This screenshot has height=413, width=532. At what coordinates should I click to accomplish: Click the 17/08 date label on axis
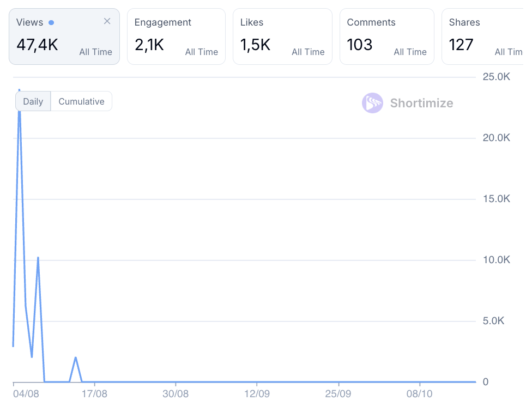(94, 393)
